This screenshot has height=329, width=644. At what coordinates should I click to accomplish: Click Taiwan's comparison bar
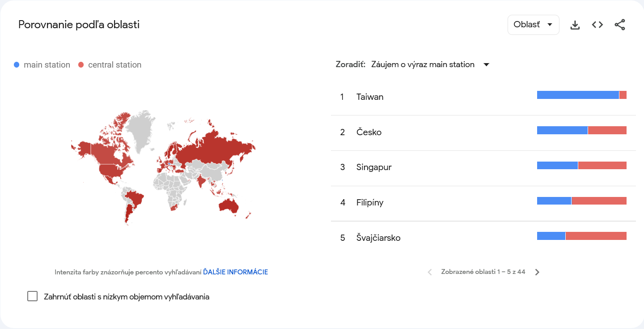(x=581, y=95)
